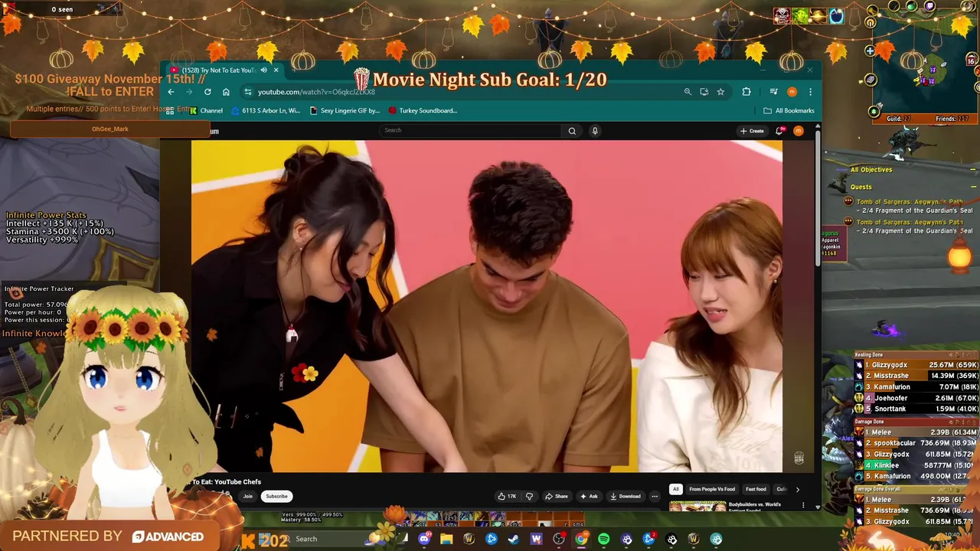Click the Join button under the video
This screenshot has height=551, width=980.
point(247,496)
